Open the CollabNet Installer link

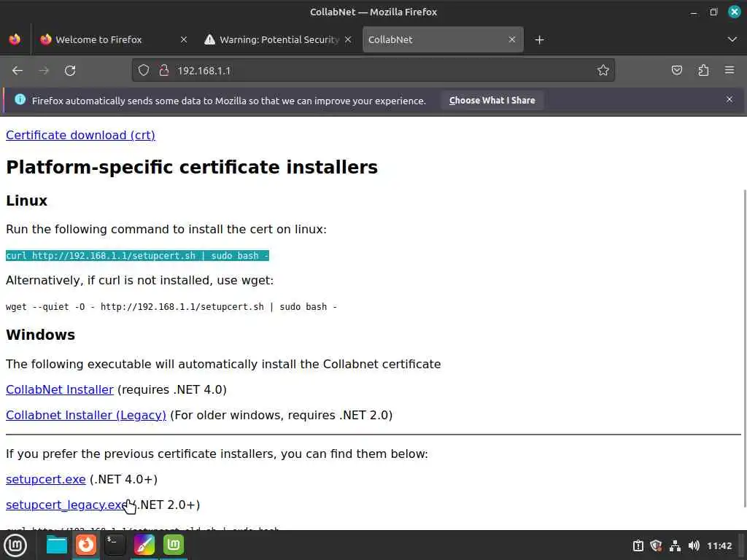(60, 389)
